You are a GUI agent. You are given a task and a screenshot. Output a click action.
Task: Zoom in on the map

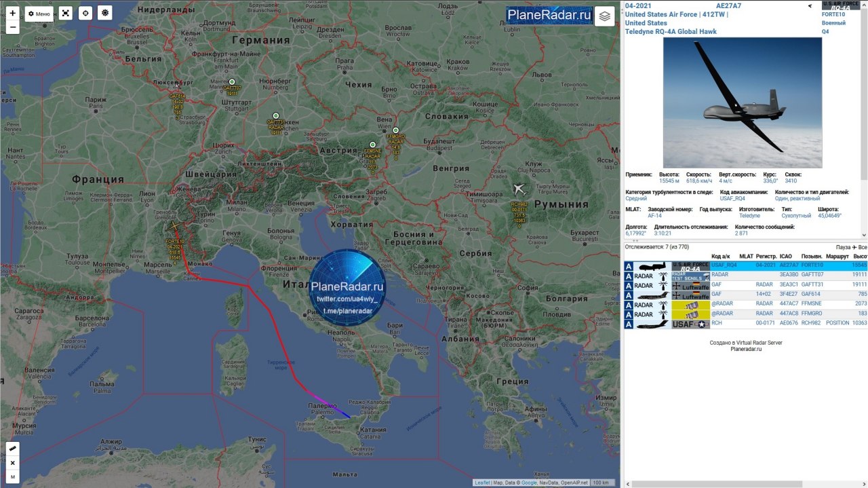[x=12, y=13]
